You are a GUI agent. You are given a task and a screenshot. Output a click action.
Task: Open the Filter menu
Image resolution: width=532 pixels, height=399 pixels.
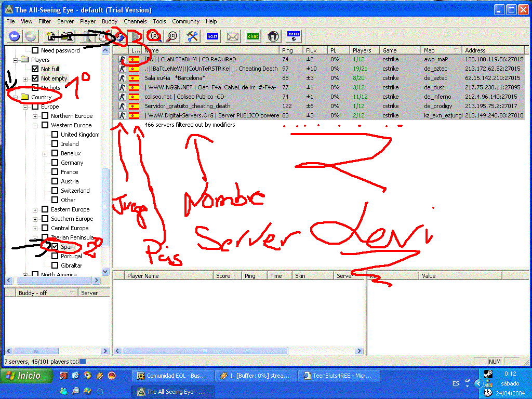click(45, 21)
